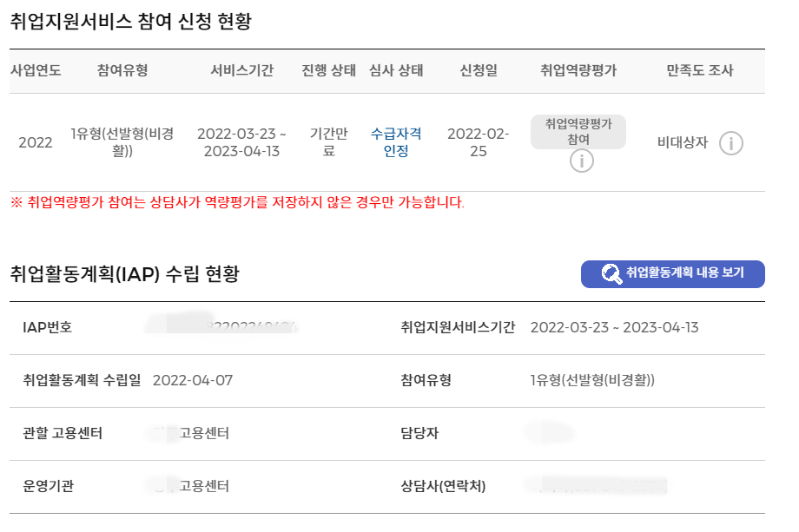Image resolution: width=799 pixels, height=532 pixels.
Task: Click 고용센터 value in 운영기관 row
Action: click(x=204, y=486)
